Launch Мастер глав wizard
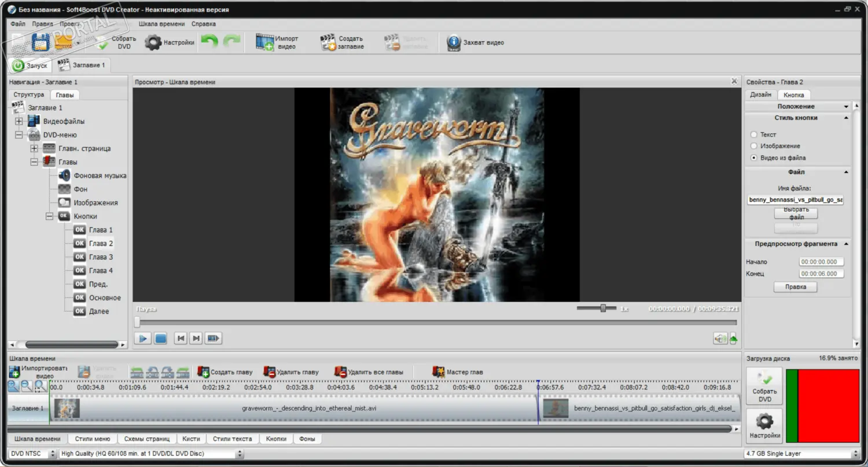 (439, 372)
